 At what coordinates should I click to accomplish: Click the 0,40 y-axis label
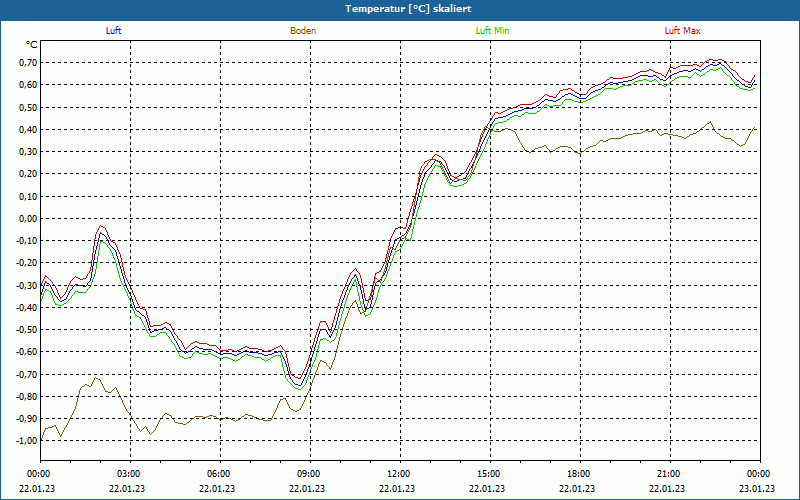(x=29, y=130)
